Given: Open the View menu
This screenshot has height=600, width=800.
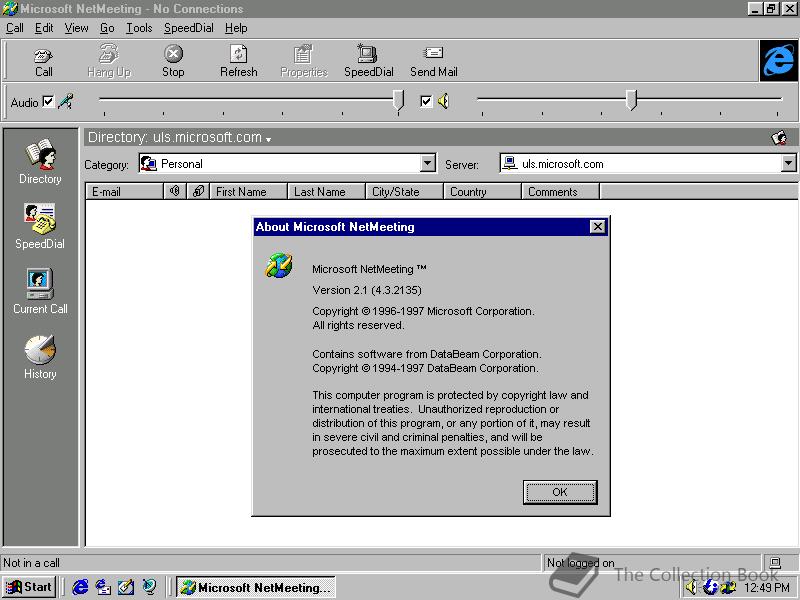Looking at the screenshot, I should click(x=76, y=28).
